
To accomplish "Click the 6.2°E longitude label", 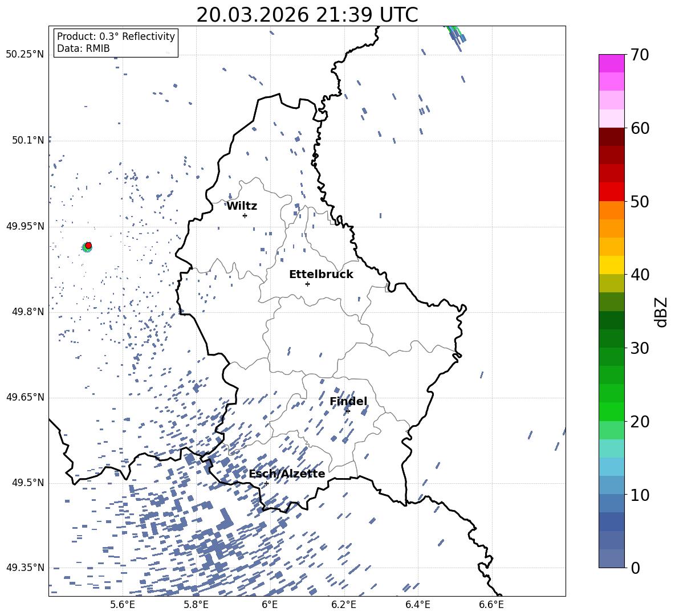I will coord(344,605).
